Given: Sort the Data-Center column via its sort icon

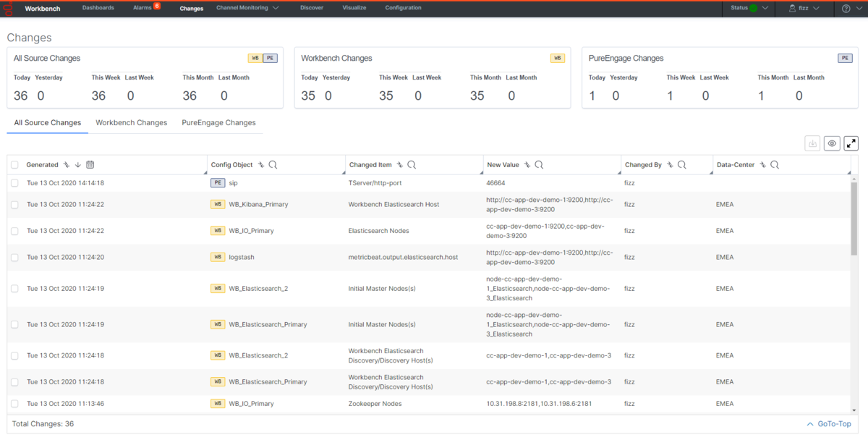Looking at the screenshot, I should pyautogui.click(x=763, y=165).
